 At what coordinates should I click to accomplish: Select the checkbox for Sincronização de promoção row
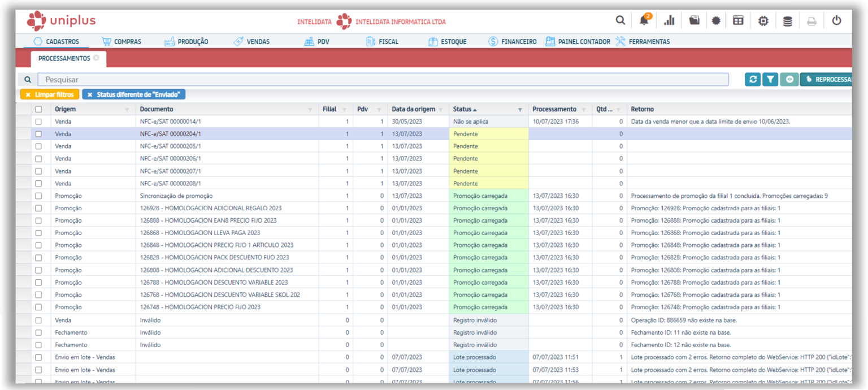coord(38,196)
